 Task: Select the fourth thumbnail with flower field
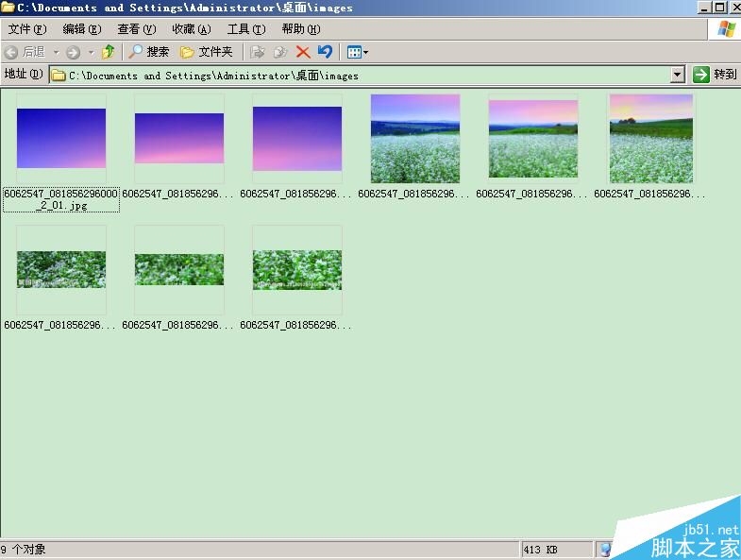click(415, 139)
